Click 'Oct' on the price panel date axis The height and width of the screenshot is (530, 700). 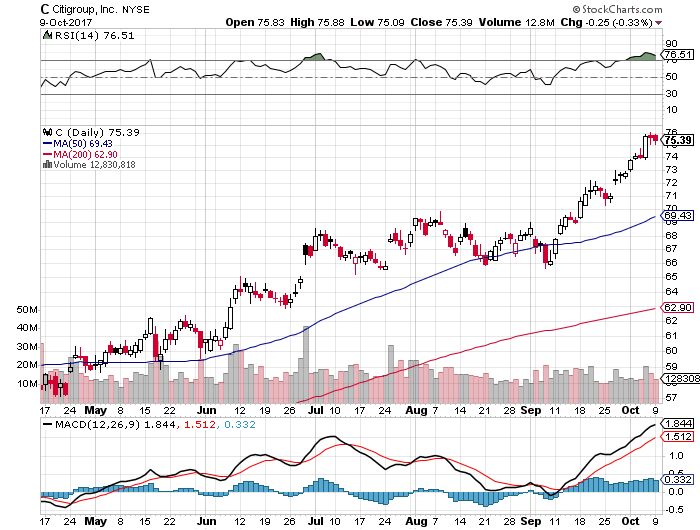[630, 410]
